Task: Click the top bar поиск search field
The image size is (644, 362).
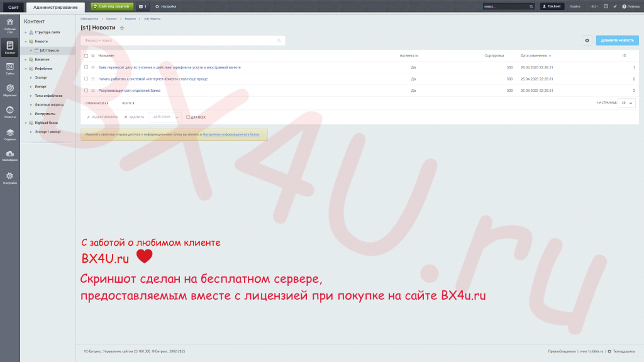Action: (x=508, y=6)
